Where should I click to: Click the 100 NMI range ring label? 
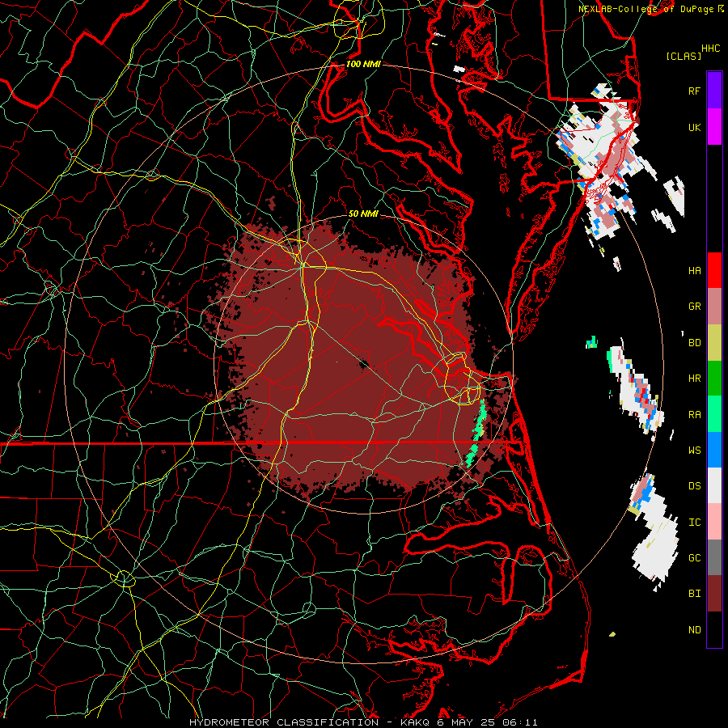point(363,64)
